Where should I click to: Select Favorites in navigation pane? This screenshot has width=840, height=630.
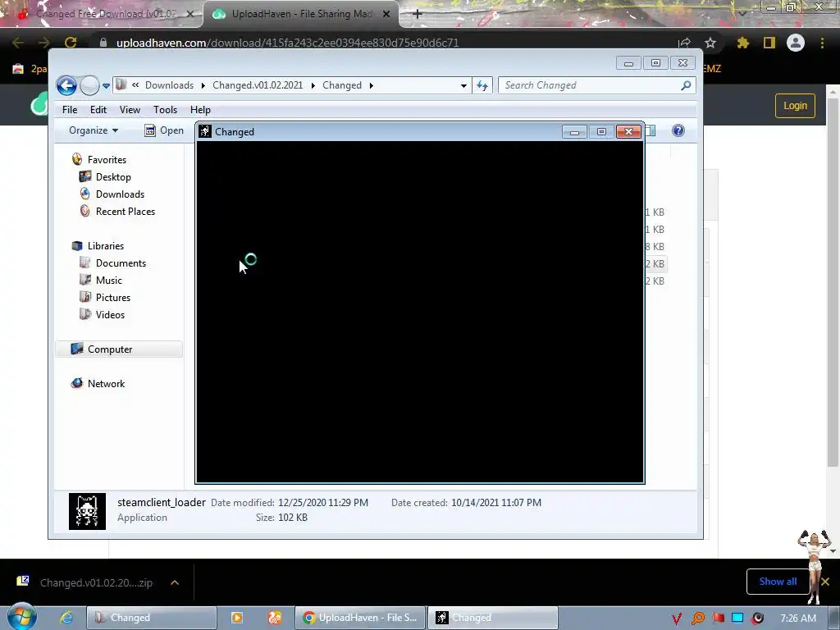tap(107, 160)
